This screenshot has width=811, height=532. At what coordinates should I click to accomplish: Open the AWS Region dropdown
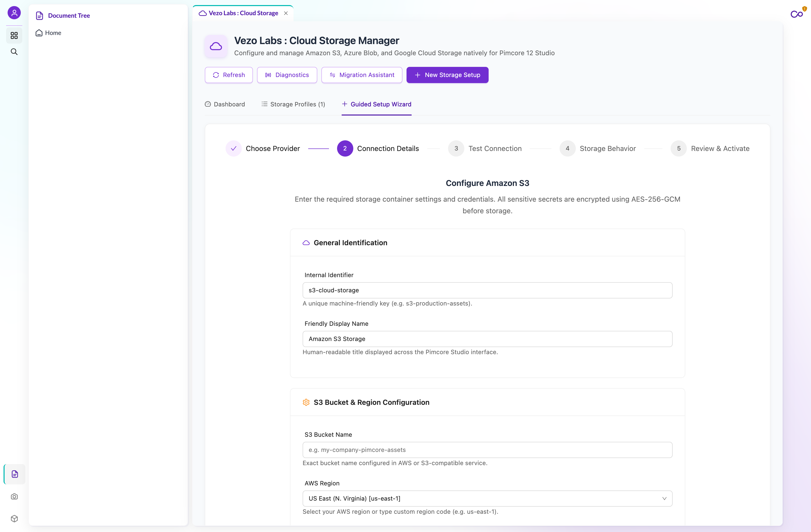(487, 499)
